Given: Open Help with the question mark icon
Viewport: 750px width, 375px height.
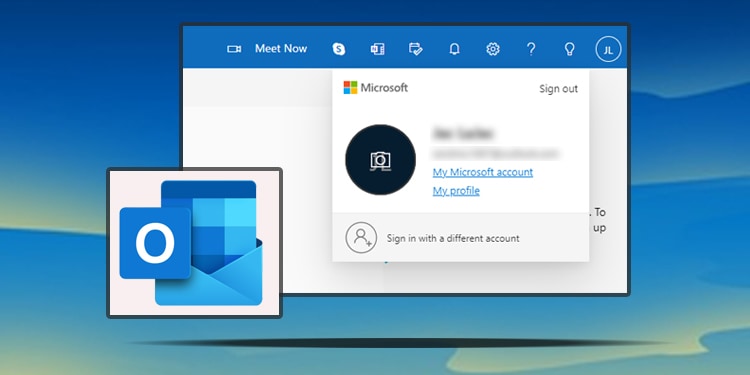Looking at the screenshot, I should point(531,49).
